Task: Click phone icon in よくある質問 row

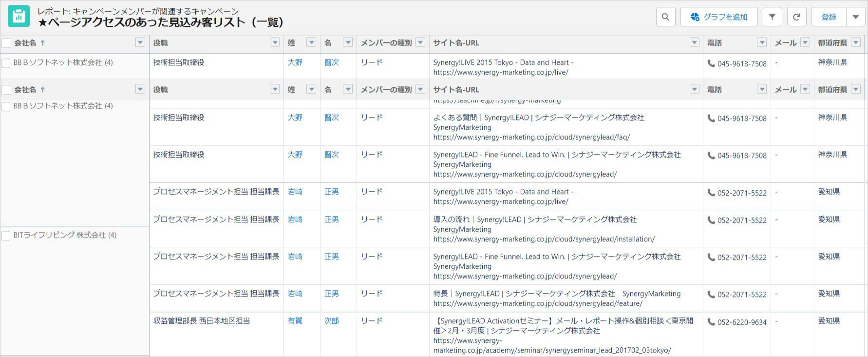Action: (711, 118)
